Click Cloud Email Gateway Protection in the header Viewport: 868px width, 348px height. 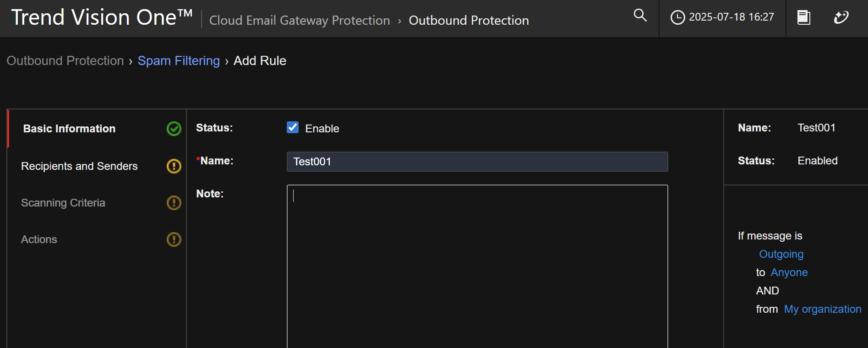coord(300,21)
